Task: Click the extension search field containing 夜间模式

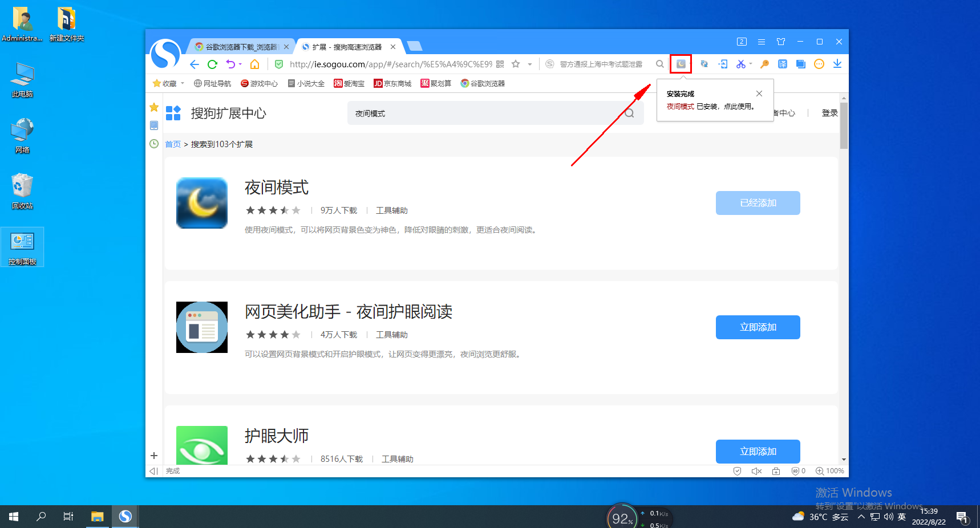Action: pyautogui.click(x=495, y=113)
